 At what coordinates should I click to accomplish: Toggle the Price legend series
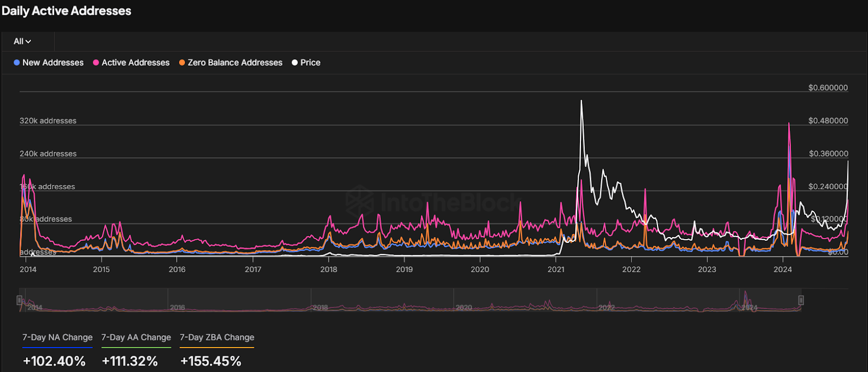306,62
